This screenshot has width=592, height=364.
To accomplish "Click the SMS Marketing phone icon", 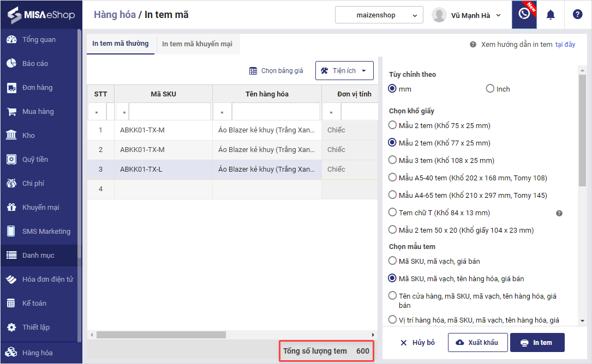I will pos(11,231).
